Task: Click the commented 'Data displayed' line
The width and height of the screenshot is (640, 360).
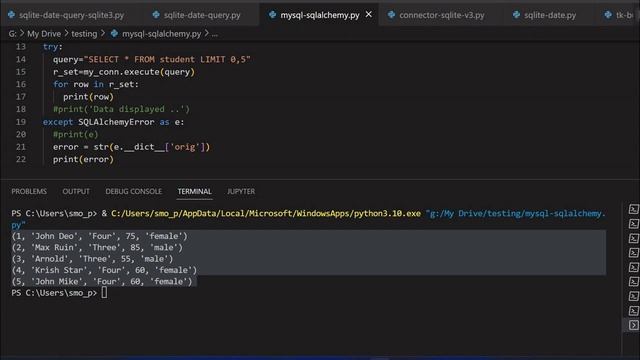Action: pyautogui.click(x=121, y=109)
